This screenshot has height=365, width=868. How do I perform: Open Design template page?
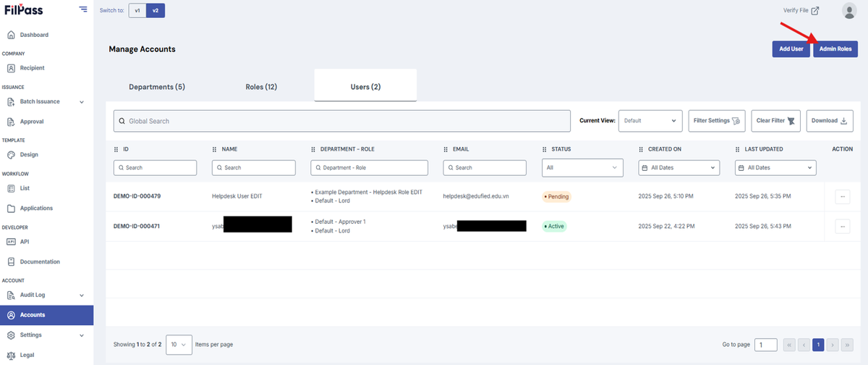point(29,155)
